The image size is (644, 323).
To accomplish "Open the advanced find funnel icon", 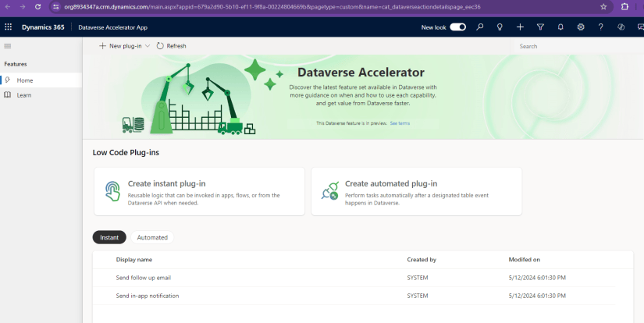I will tap(540, 27).
